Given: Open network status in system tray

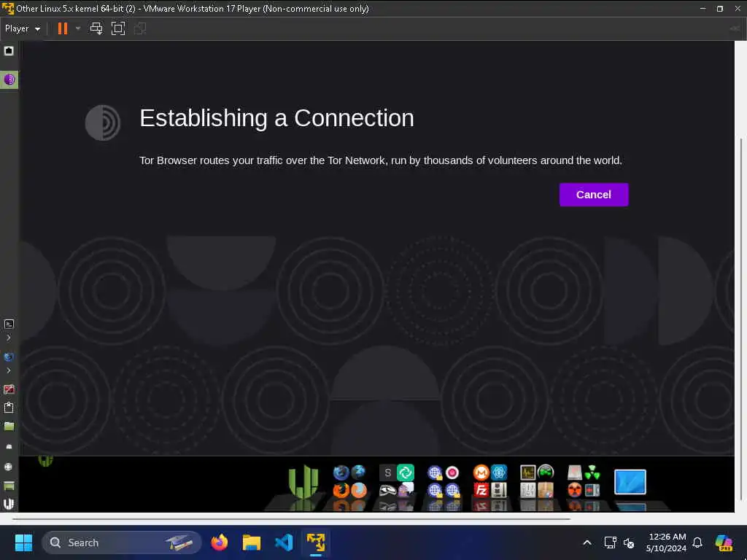Looking at the screenshot, I should 610,542.
